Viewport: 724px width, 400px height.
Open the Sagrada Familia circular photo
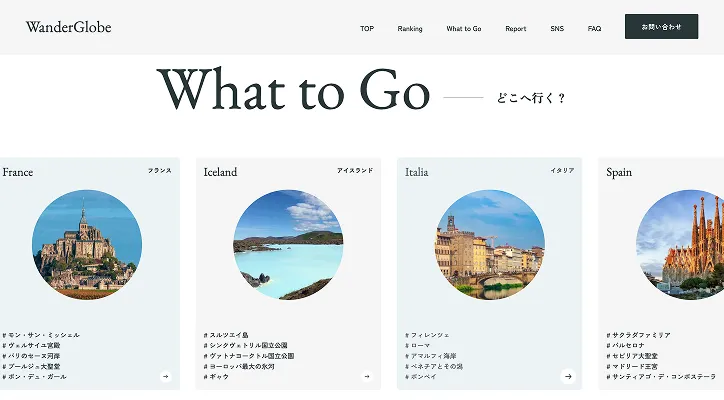click(x=680, y=245)
